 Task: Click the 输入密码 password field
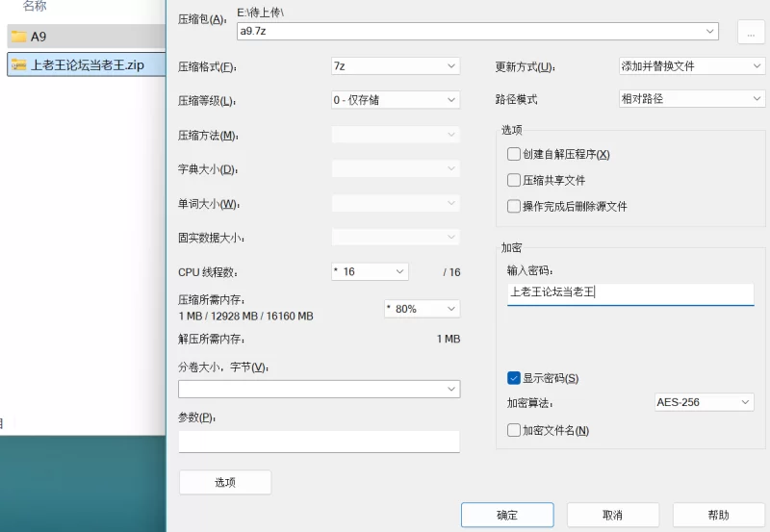click(x=630, y=293)
